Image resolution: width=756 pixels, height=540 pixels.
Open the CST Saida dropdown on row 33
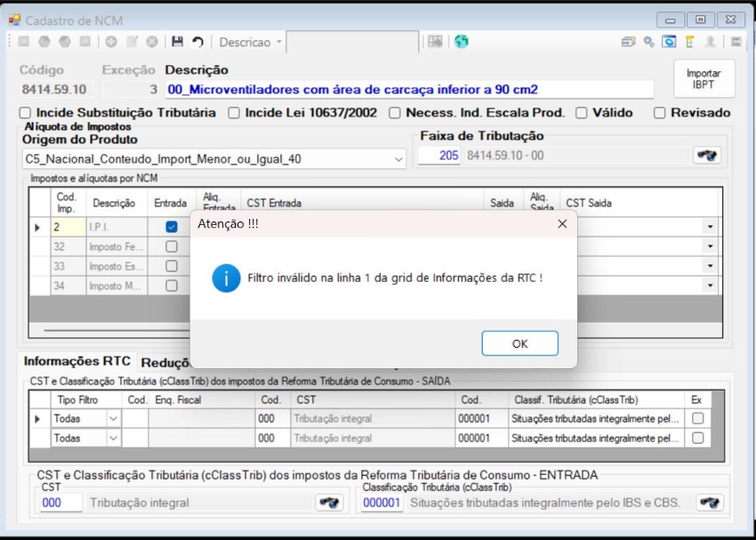710,266
